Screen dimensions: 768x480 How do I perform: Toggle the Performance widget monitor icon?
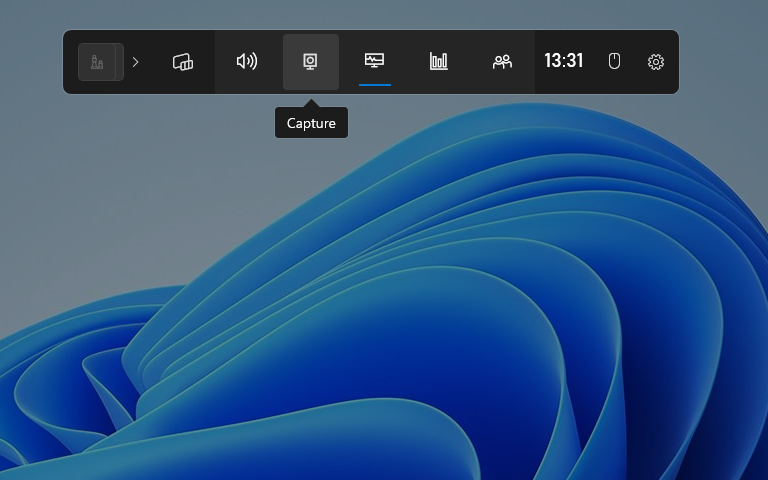pyautogui.click(x=375, y=61)
